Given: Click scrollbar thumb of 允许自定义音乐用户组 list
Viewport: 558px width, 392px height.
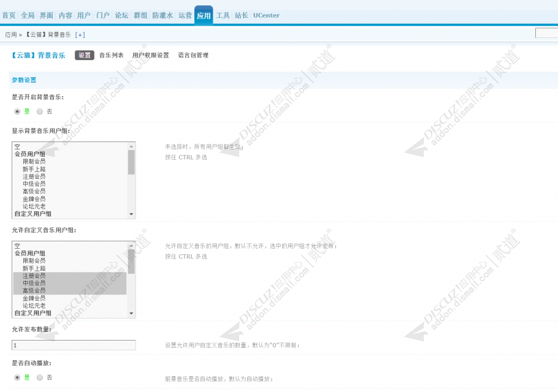Looking at the screenshot, I should tap(131, 261).
